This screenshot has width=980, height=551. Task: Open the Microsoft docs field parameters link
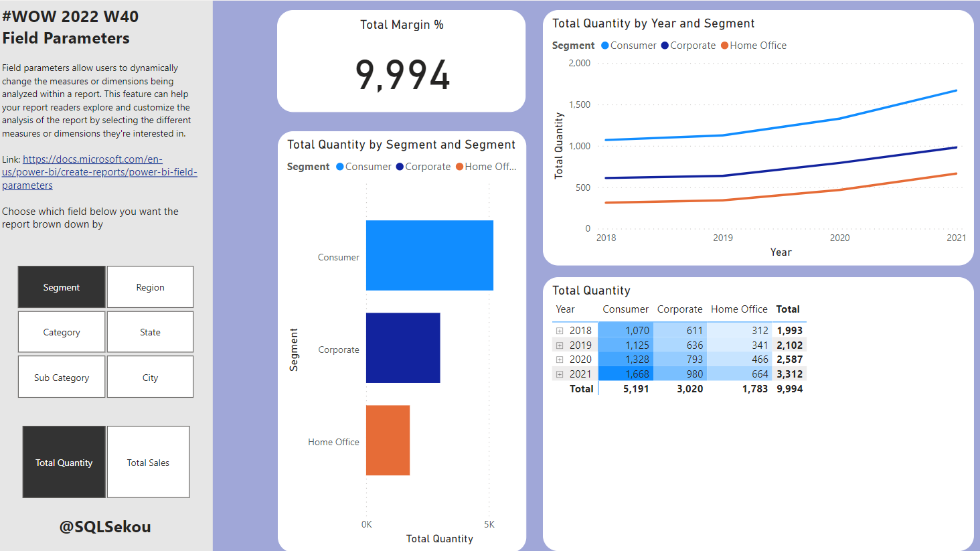click(99, 172)
